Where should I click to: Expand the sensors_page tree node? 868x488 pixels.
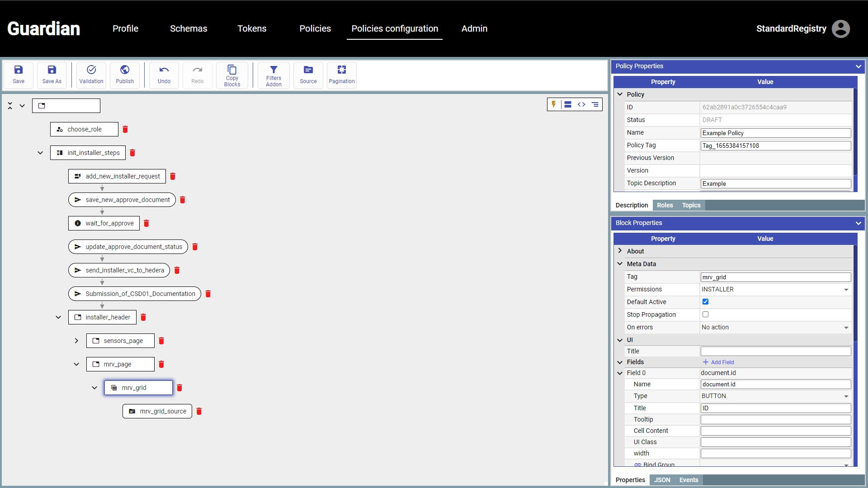tap(76, 341)
